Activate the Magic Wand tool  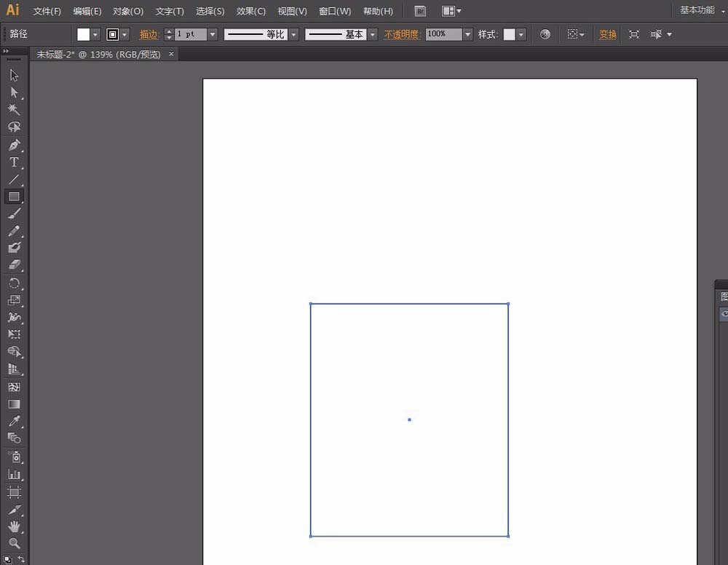pos(14,109)
